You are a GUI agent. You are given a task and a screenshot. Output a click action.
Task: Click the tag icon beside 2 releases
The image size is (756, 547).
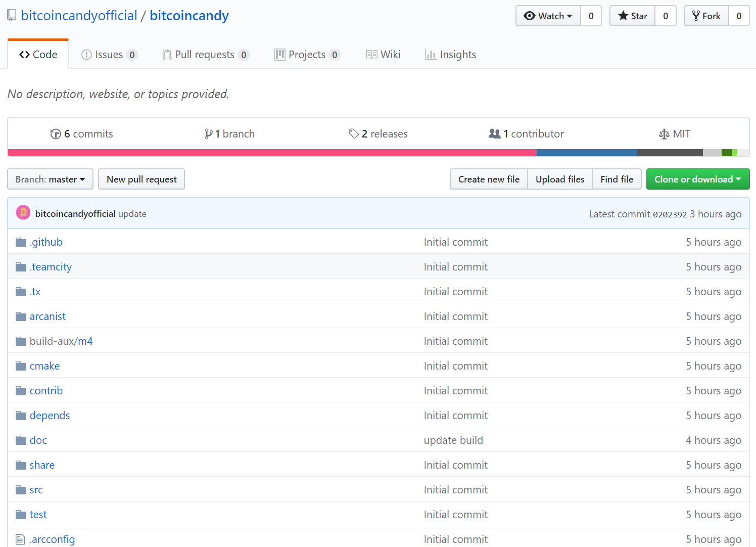[x=354, y=134]
